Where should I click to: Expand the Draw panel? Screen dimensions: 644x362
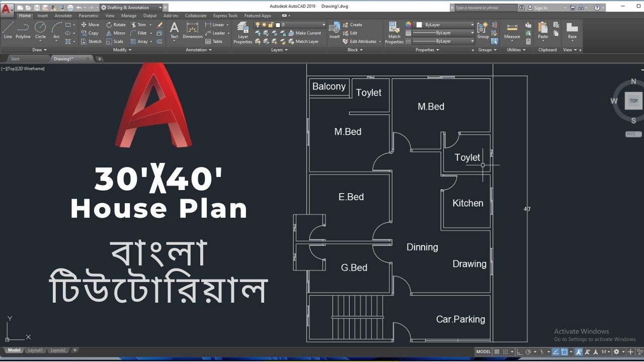39,50
